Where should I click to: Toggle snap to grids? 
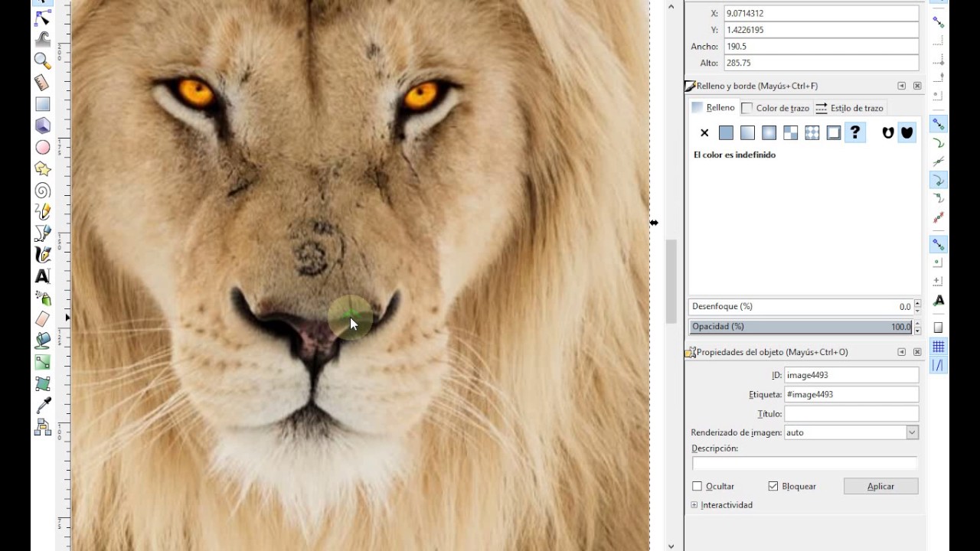[x=938, y=347]
